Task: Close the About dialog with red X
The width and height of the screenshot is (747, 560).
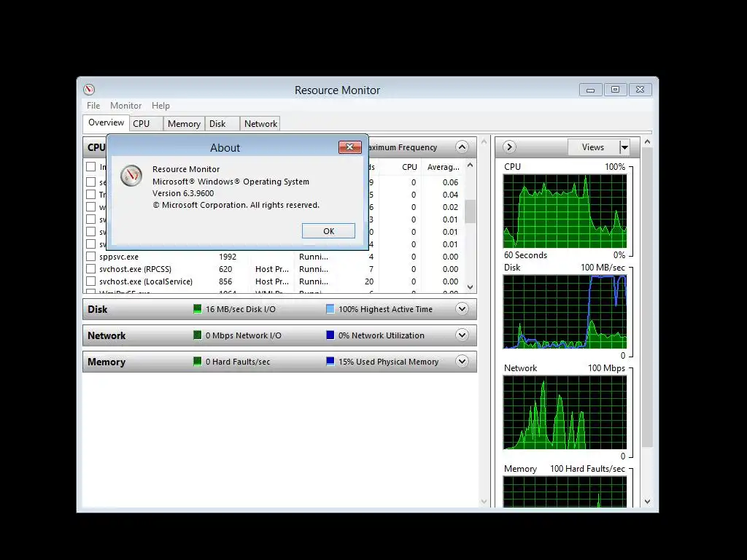Action: pyautogui.click(x=349, y=147)
